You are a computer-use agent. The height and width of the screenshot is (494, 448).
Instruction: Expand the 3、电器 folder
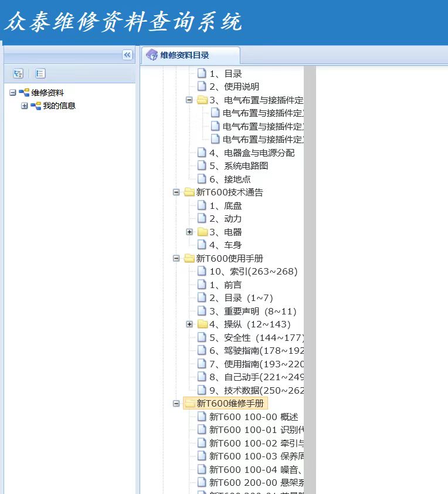pos(189,232)
